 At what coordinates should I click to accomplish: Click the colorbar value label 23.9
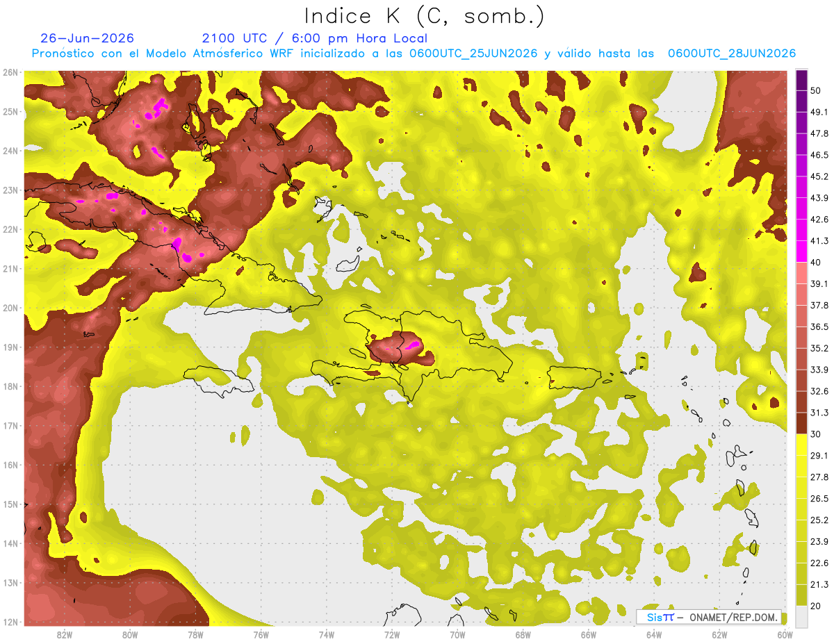pyautogui.click(x=819, y=542)
